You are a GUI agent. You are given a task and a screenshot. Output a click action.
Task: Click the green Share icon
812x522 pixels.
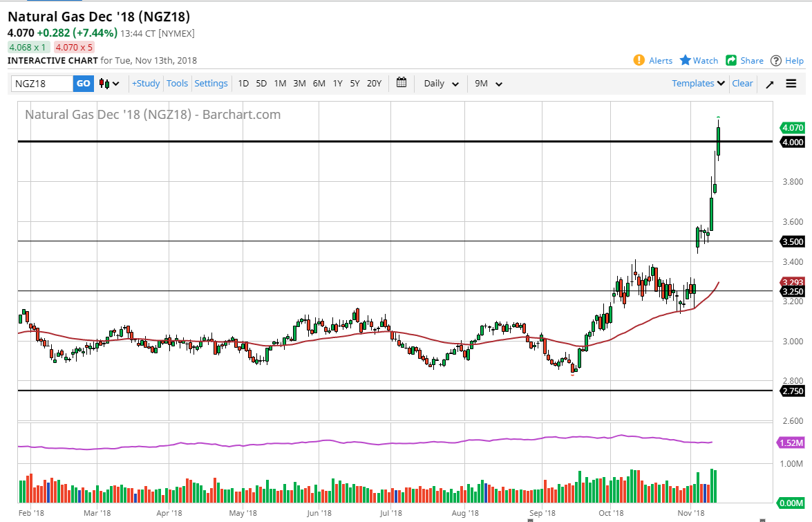731,61
